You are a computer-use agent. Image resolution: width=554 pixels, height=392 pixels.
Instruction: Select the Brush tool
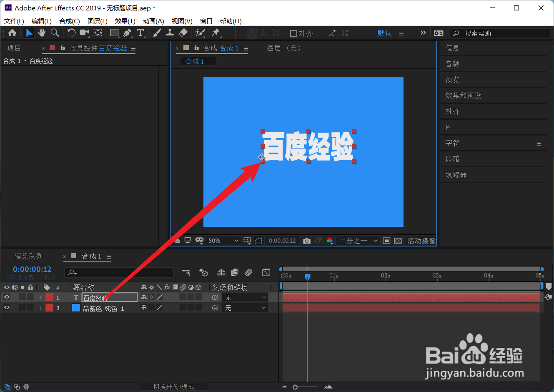point(157,33)
